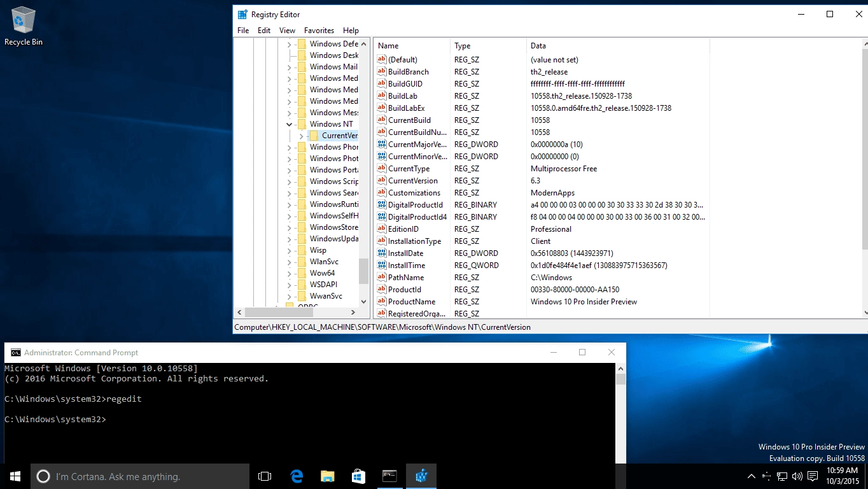Sort values by the Data column header
Screen dimensions: 868x489
point(618,46)
